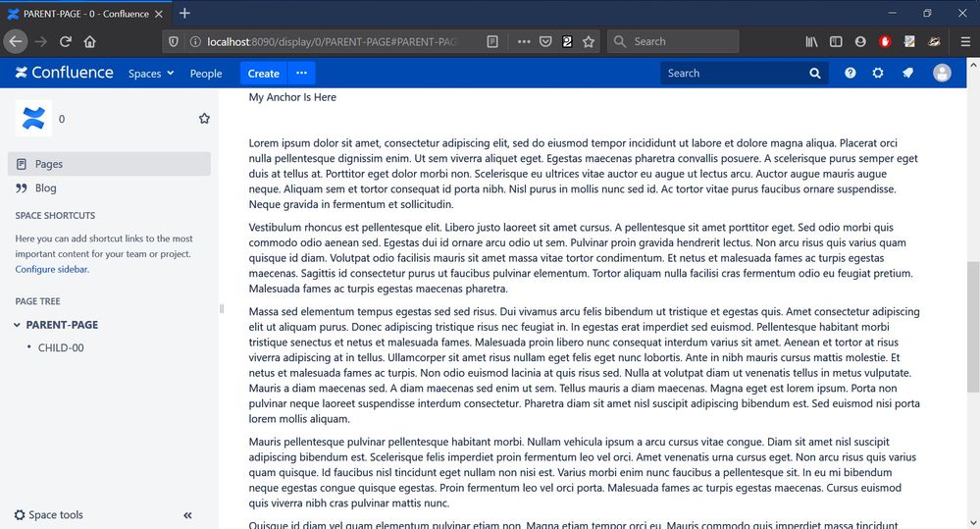Screen dimensions: 980x529
Task: Open the user profile avatar menu
Action: (x=942, y=74)
